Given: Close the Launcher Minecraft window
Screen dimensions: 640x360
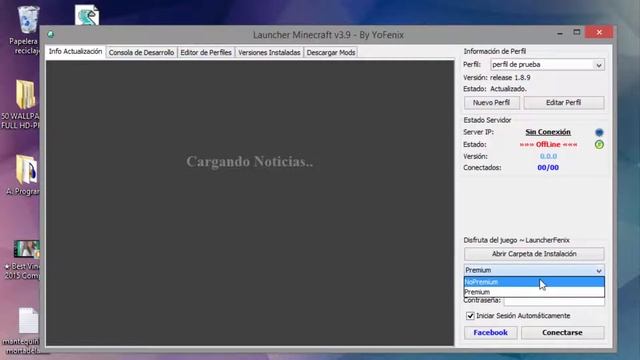Looking at the screenshot, I should (599, 32).
